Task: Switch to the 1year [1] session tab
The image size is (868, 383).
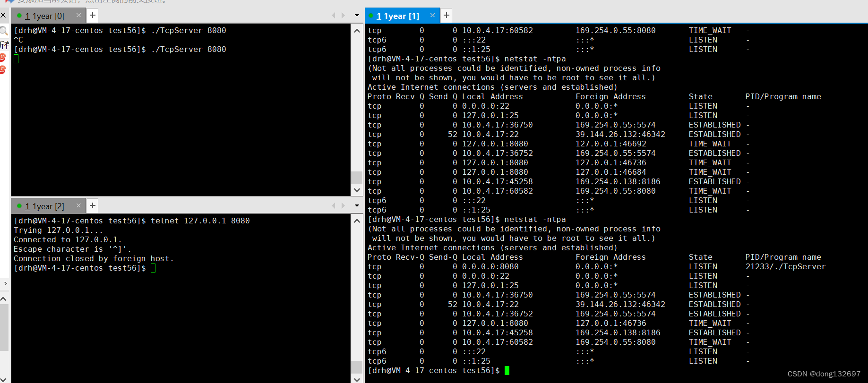Action: [398, 16]
